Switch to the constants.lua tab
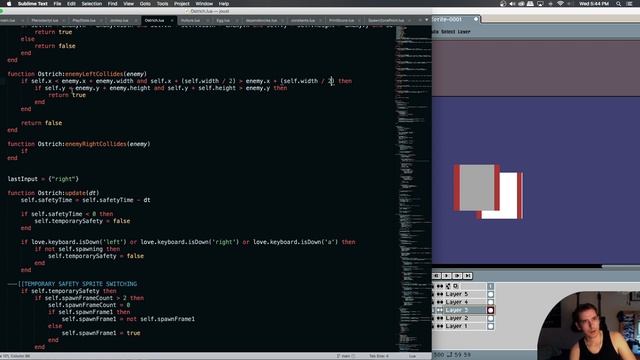640x360 pixels. click(303, 20)
